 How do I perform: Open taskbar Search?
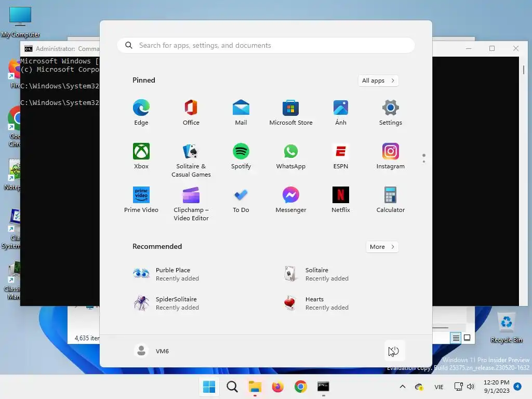(x=232, y=387)
